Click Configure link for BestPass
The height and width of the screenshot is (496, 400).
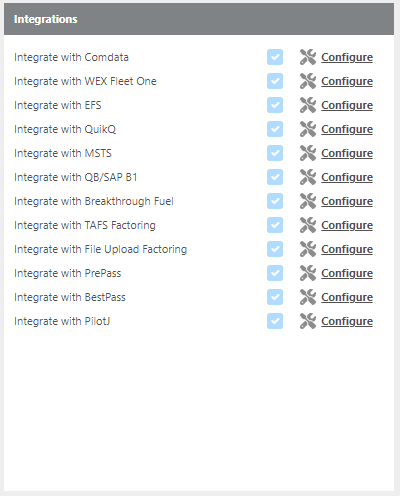pyautogui.click(x=347, y=297)
